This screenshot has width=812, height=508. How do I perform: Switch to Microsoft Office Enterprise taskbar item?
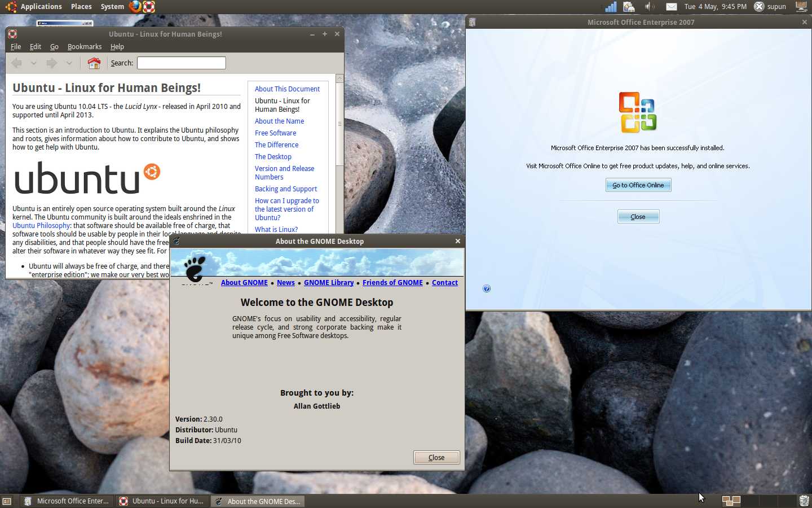click(x=67, y=501)
